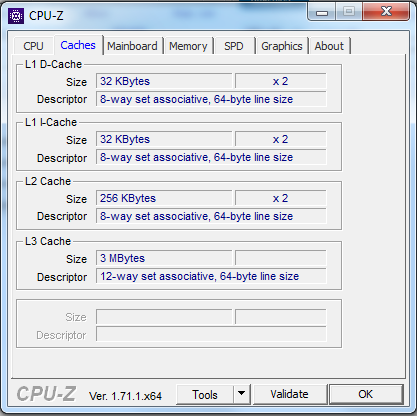The height and width of the screenshot is (416, 417).
Task: Click the L2 Cache size field showing 256 KBytes
Action: tap(164, 198)
